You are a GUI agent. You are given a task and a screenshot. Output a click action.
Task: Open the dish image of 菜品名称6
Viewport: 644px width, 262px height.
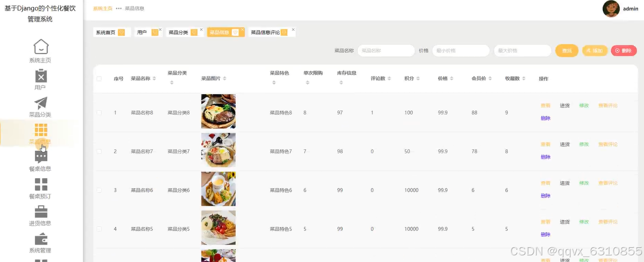point(218,189)
